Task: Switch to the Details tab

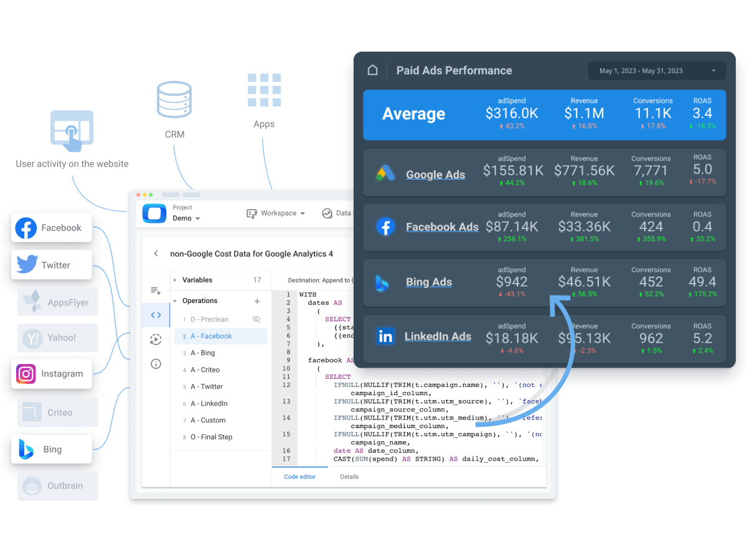Action: (x=349, y=477)
